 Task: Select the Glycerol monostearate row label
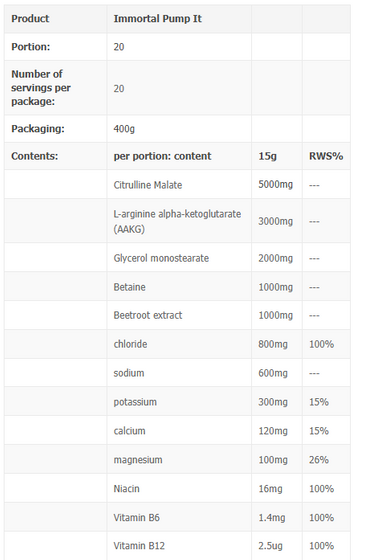pyautogui.click(x=161, y=258)
